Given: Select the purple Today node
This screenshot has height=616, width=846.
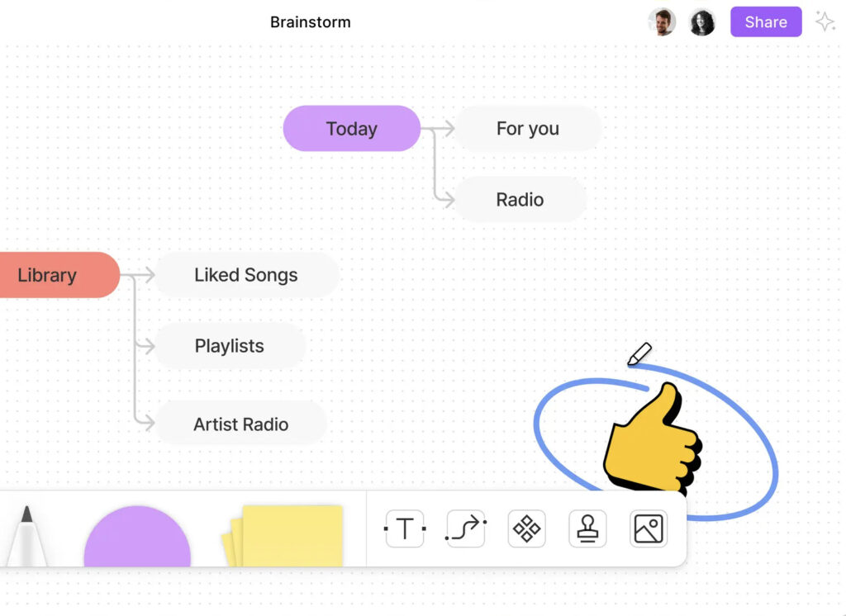Looking at the screenshot, I should (352, 129).
